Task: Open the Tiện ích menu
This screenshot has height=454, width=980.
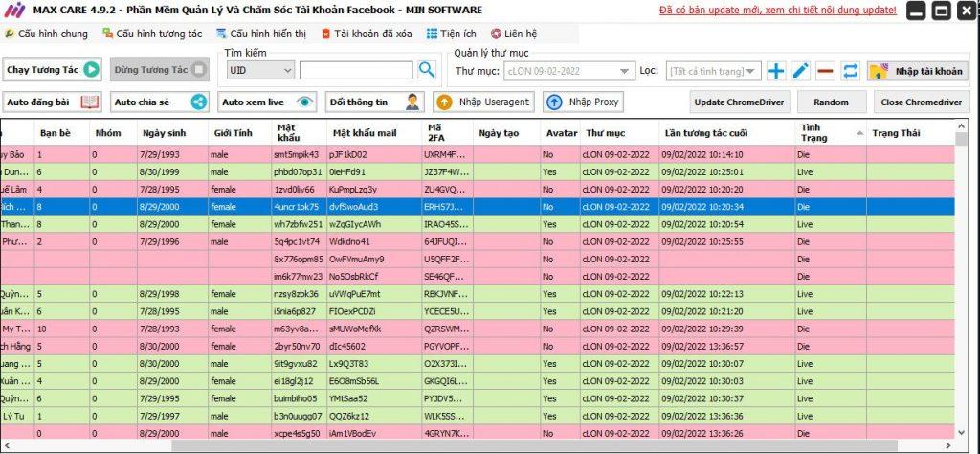Action: click(x=452, y=34)
